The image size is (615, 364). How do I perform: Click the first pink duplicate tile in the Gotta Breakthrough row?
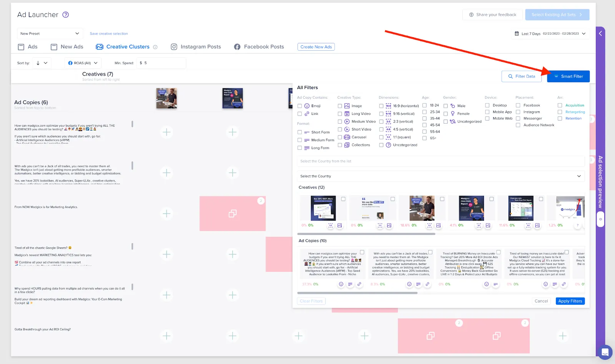[x=430, y=336]
